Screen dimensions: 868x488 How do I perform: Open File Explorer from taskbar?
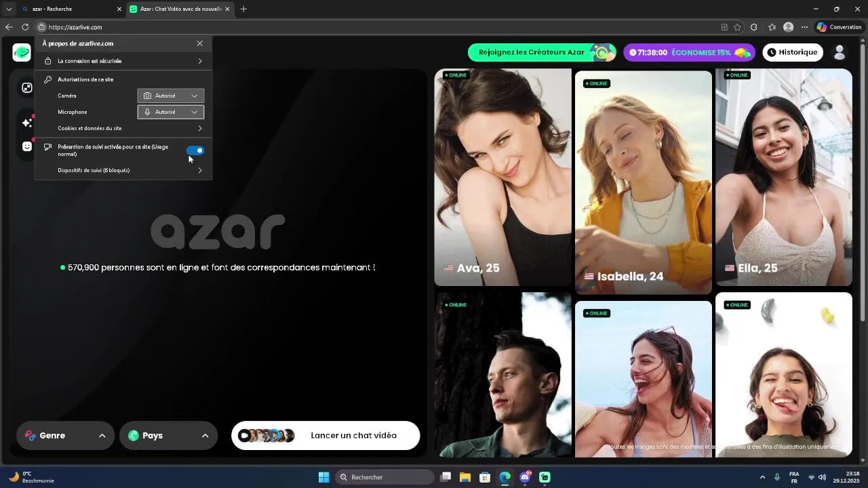click(465, 477)
